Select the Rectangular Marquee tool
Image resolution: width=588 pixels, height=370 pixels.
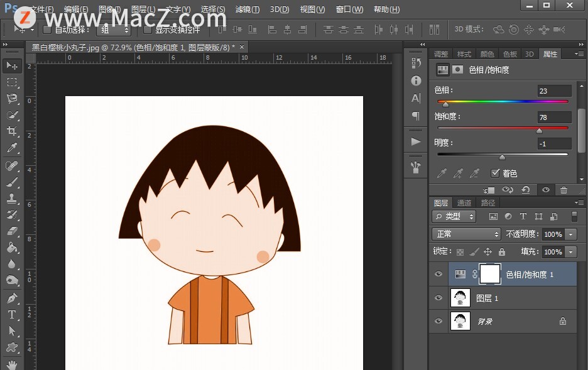tap(12, 82)
